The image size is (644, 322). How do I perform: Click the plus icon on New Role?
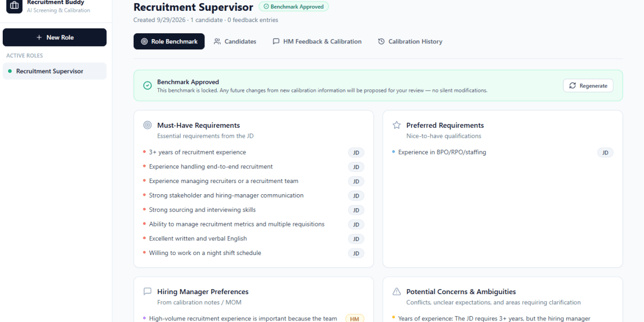tap(39, 38)
